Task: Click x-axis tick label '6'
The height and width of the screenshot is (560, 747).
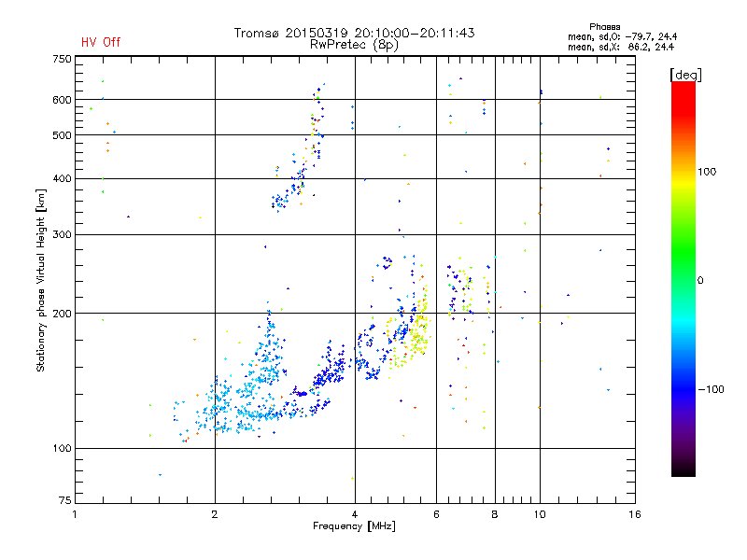Action: (x=436, y=514)
